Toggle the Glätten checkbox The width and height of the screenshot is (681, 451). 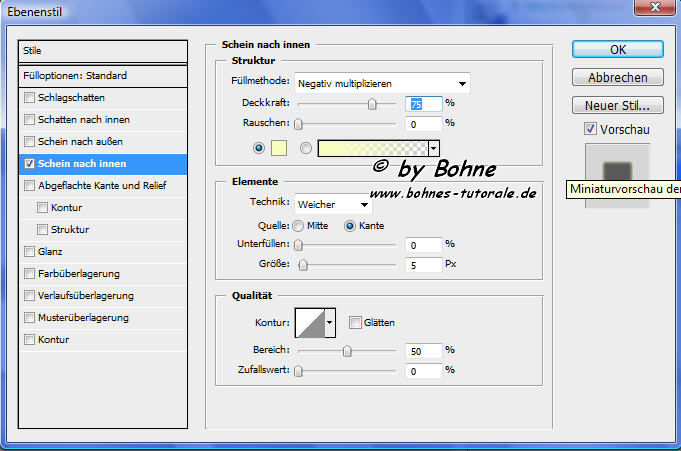(x=355, y=322)
